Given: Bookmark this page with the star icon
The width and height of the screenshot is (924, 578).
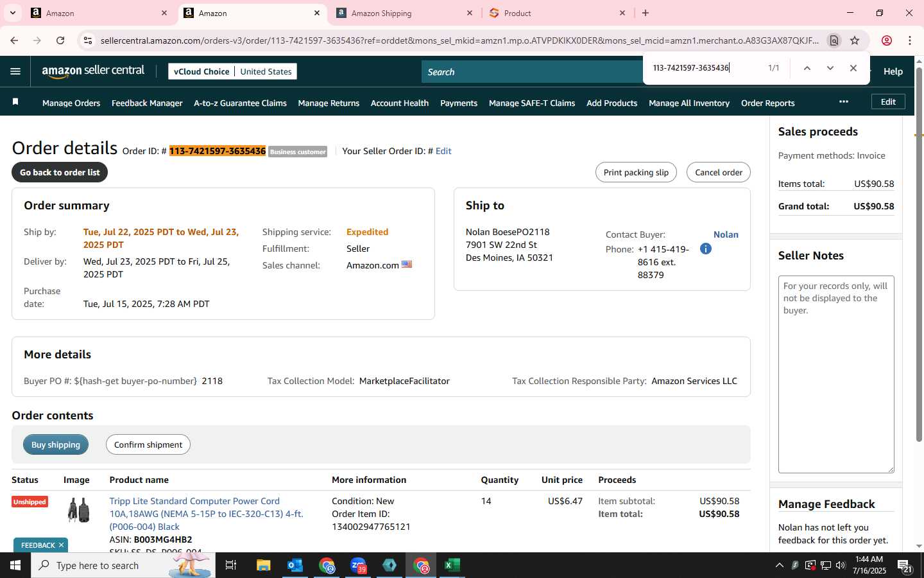Looking at the screenshot, I should 855,40.
